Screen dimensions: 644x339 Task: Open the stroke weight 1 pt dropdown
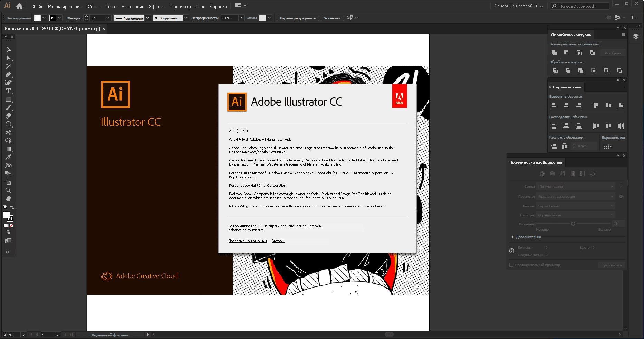pos(108,18)
